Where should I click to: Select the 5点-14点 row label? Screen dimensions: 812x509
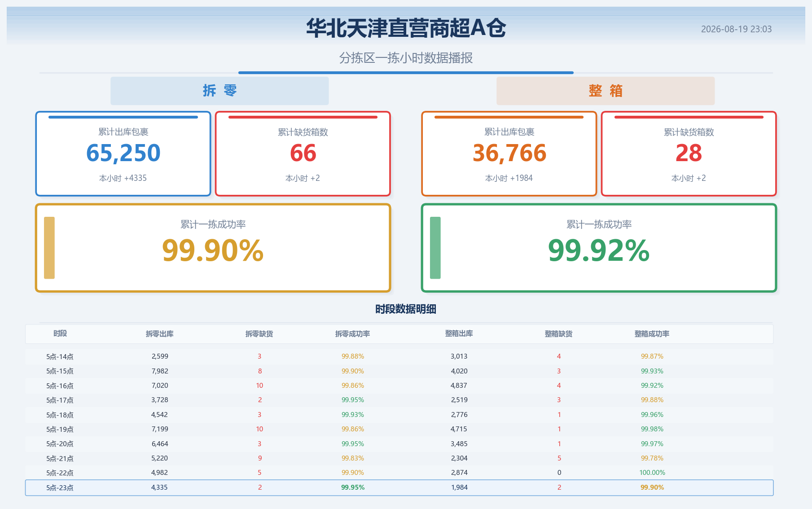pos(60,357)
